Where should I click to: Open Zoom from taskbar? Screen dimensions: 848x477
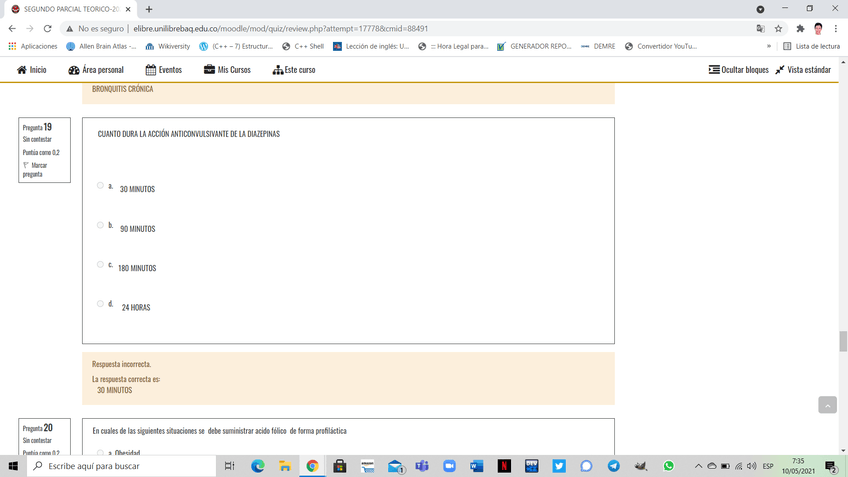pyautogui.click(x=449, y=466)
